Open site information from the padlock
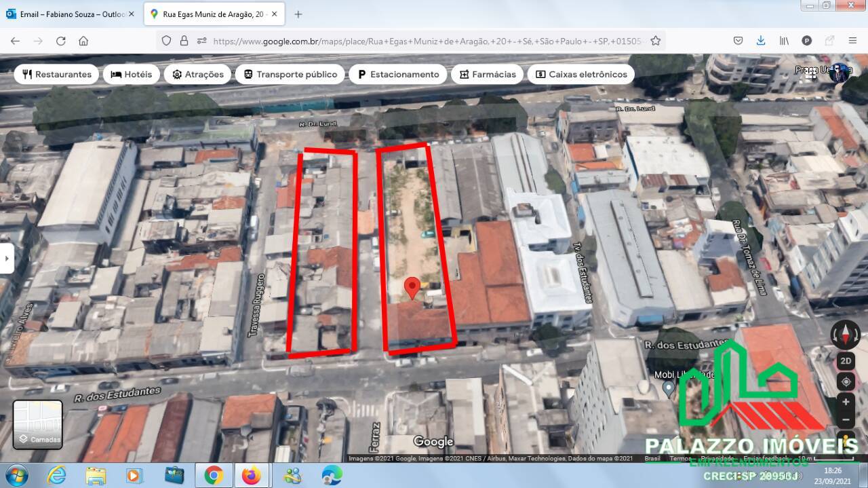This screenshot has width=868, height=488. coord(184,41)
